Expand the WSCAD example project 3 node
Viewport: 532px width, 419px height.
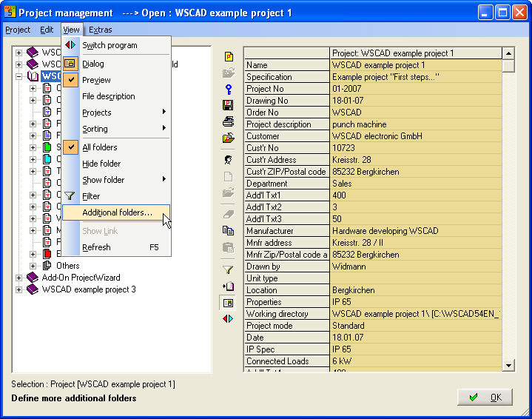19,289
